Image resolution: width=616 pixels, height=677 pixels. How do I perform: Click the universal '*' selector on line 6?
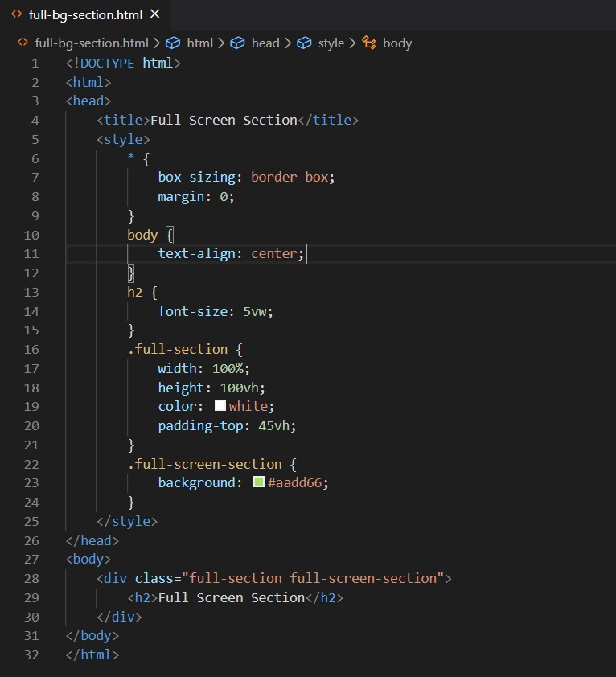[x=131, y=157]
